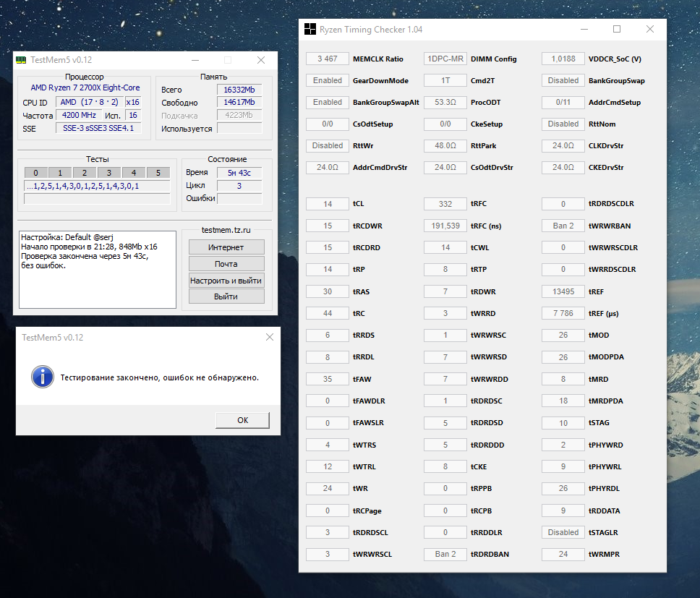Screen dimensions: 700x598
Task: Click the BankGroupSwap Disabled field
Action: (563, 80)
